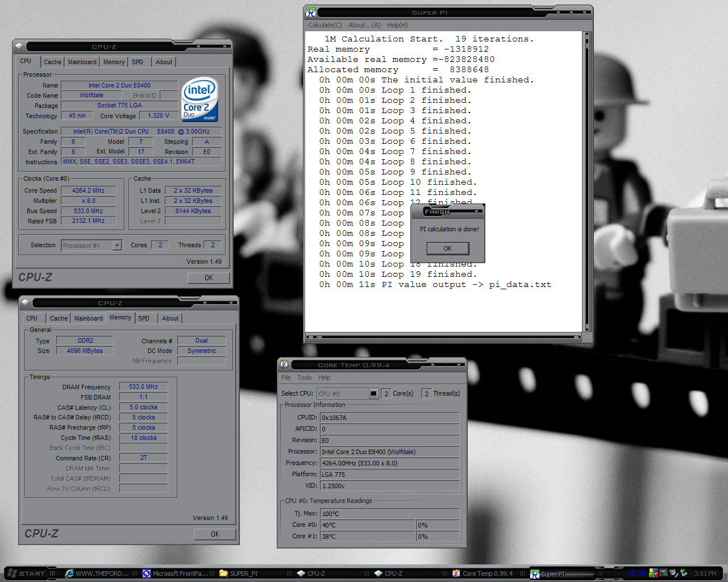The height and width of the screenshot is (582, 728).
Task: Click OK in the Finish dialog
Action: [x=448, y=248]
